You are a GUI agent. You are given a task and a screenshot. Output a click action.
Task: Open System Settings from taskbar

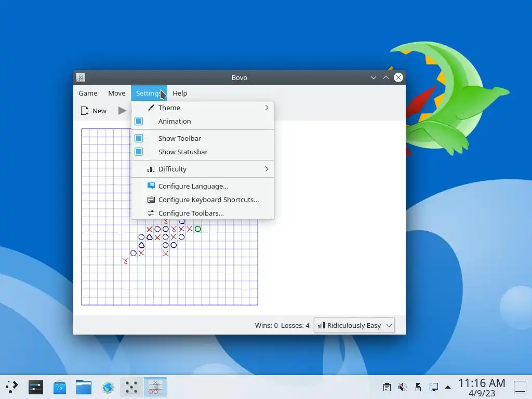click(x=36, y=387)
